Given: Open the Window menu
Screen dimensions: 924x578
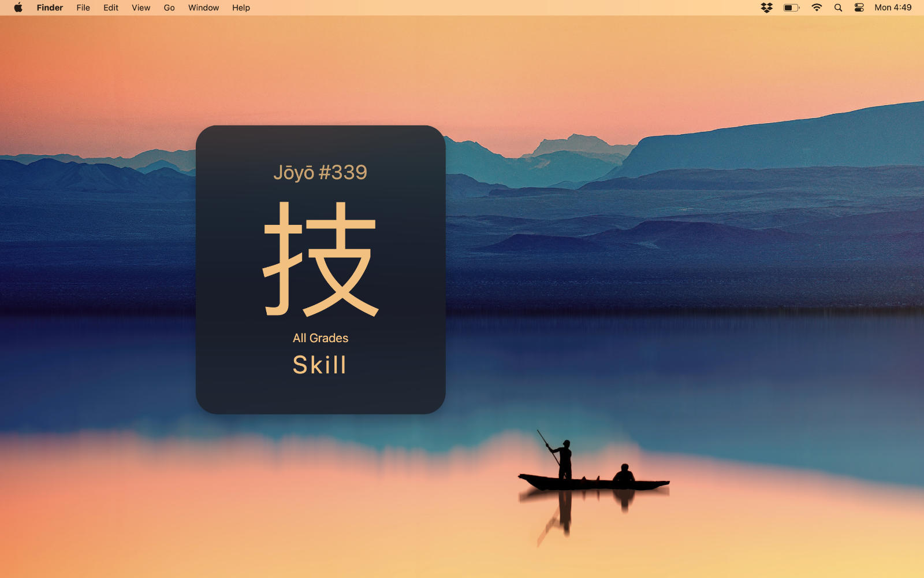Looking at the screenshot, I should (203, 8).
